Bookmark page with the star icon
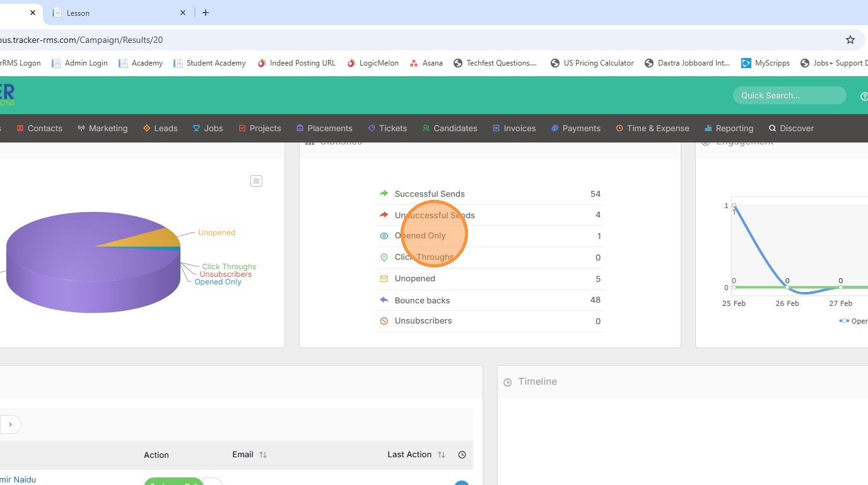This screenshot has height=485, width=868. click(x=850, y=40)
